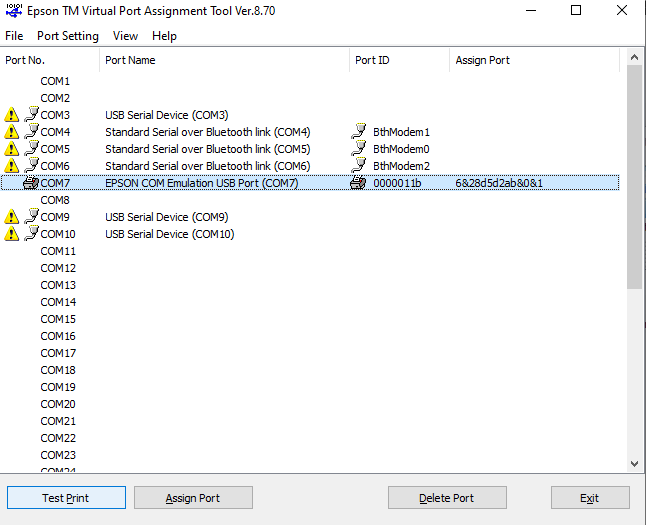646x525 pixels.
Task: Click the scrollbar up arrow
Action: click(x=634, y=58)
